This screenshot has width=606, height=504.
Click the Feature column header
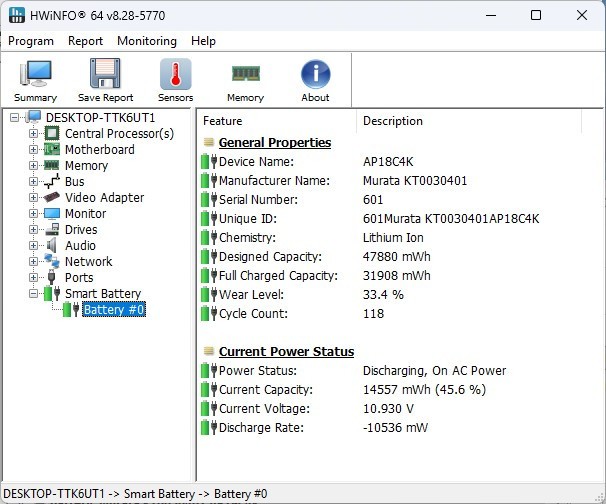(x=277, y=121)
